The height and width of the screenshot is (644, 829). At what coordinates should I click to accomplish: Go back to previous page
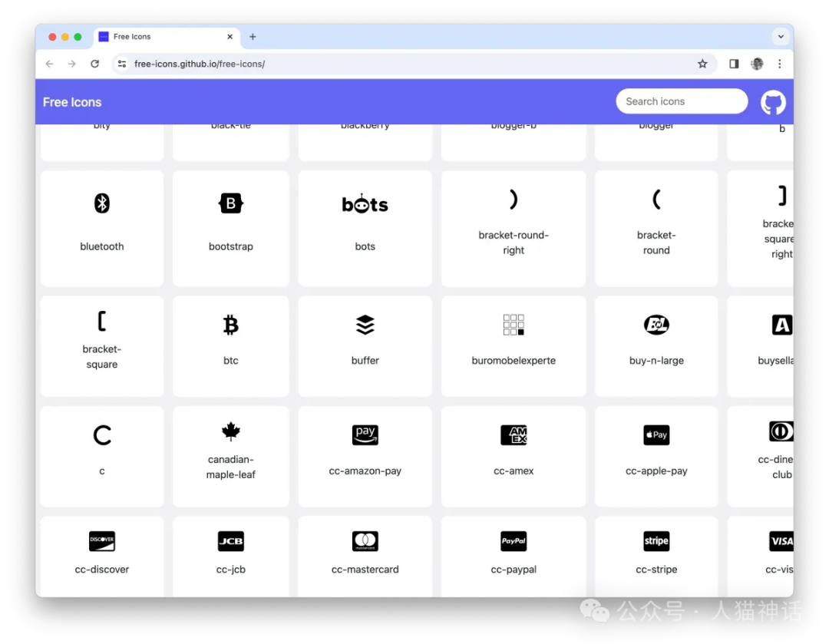point(49,64)
